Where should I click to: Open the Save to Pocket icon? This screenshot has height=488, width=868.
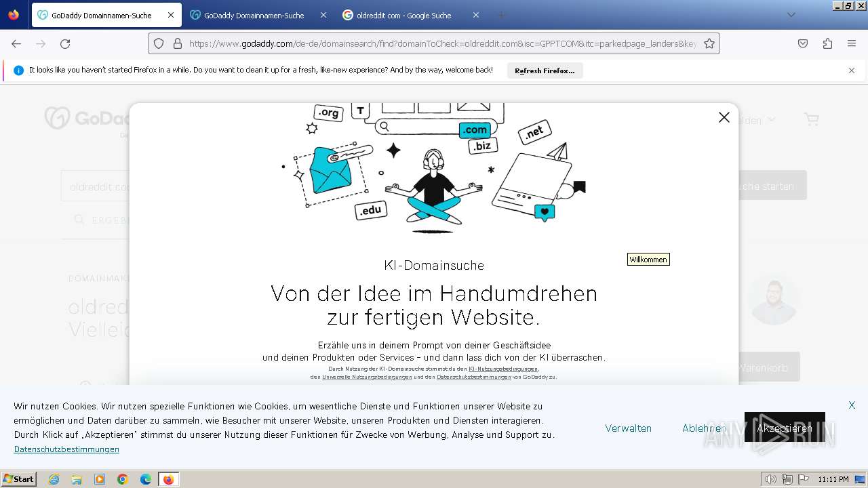coord(803,43)
